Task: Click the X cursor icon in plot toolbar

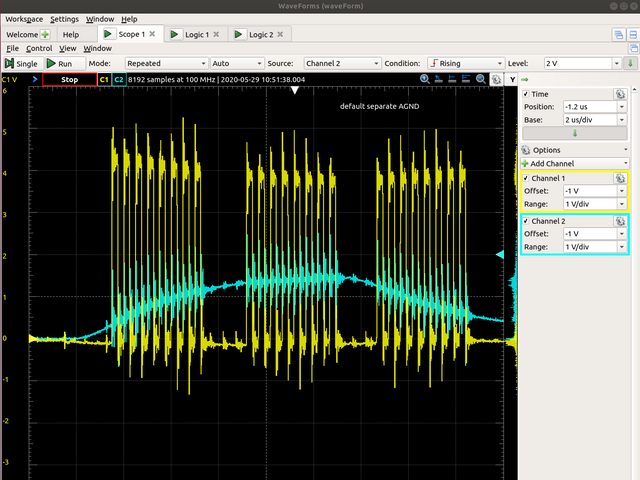Action: pos(452,79)
